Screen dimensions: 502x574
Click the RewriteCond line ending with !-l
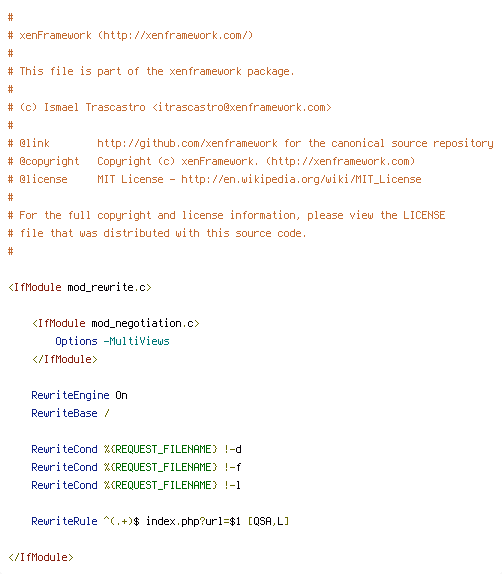136,485
